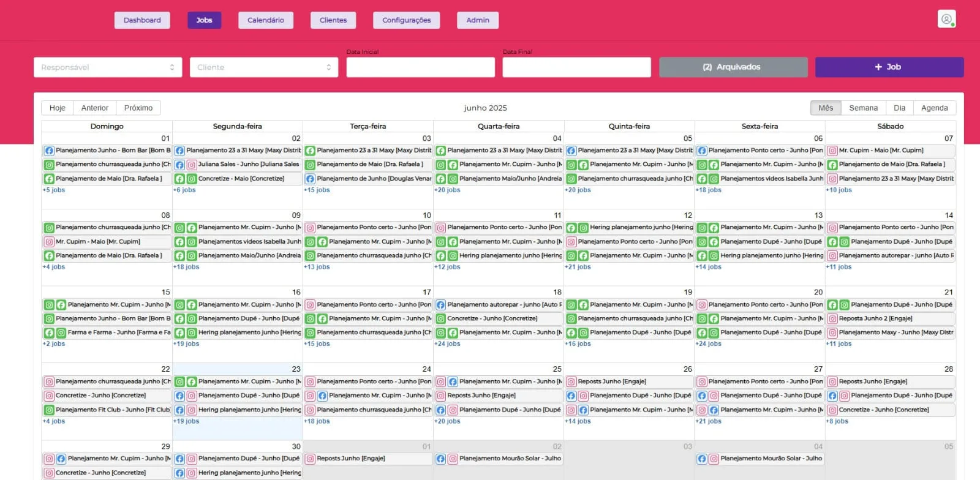Click Instagram icon on Concretize - Junho, day 28

[832, 410]
